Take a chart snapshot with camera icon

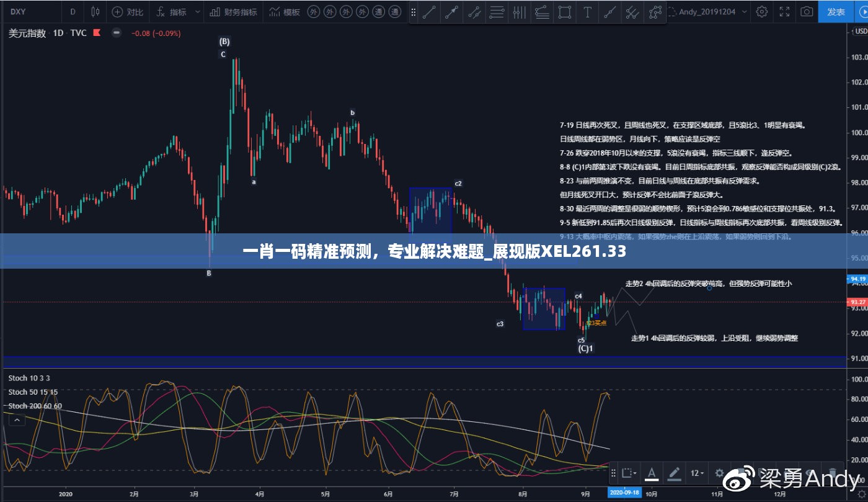(x=806, y=12)
